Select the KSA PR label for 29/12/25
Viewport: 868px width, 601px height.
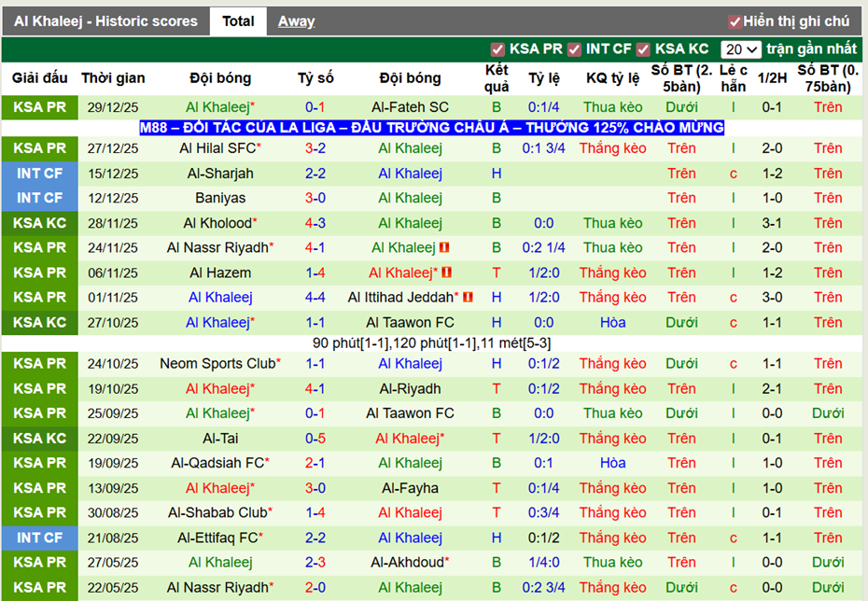40,107
